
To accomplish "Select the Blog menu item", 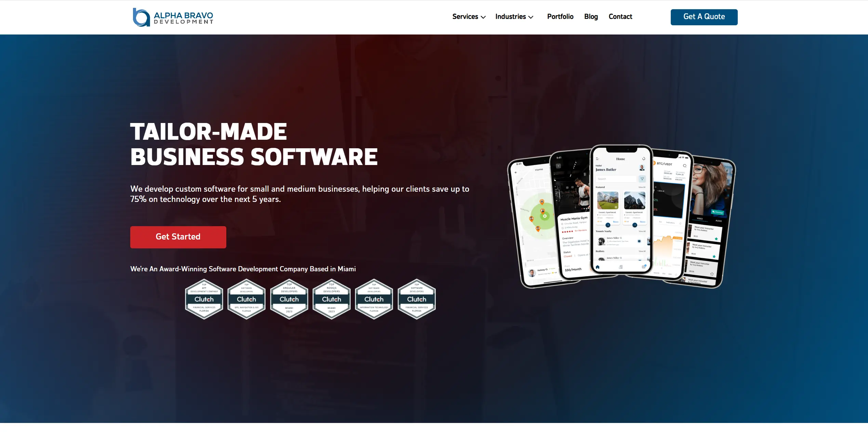I will (x=591, y=17).
